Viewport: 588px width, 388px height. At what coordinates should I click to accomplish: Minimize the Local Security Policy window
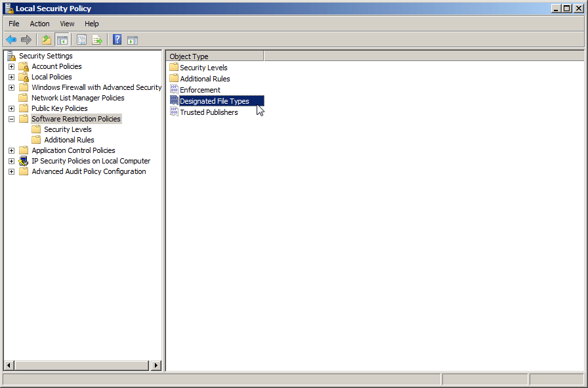pyautogui.click(x=556, y=9)
